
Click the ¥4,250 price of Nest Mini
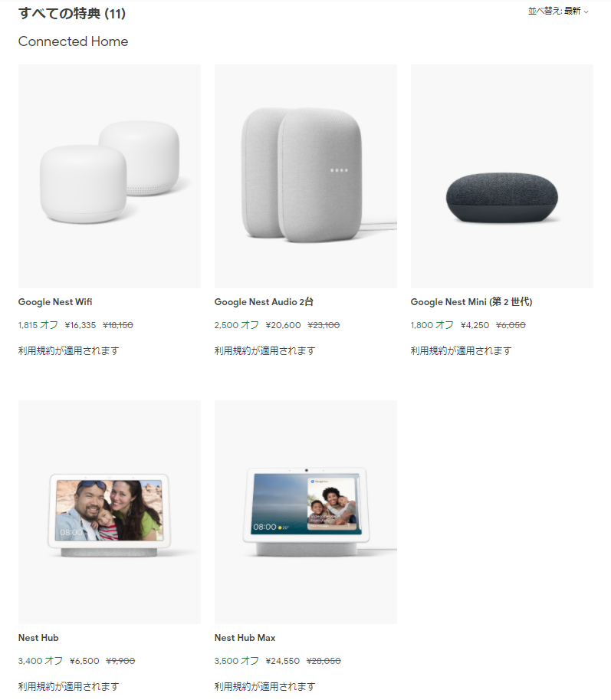pyautogui.click(x=475, y=325)
